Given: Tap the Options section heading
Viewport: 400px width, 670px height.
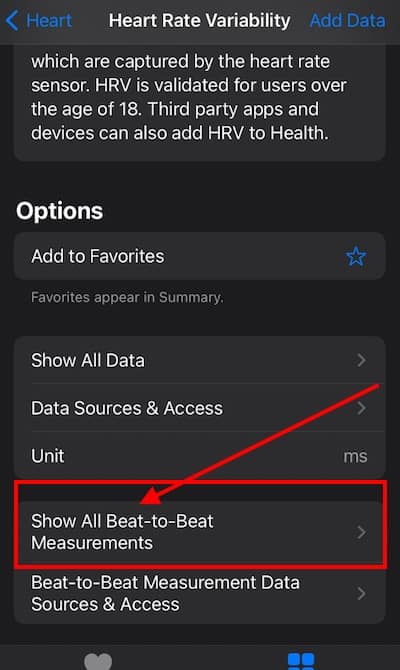Looking at the screenshot, I should coord(59,211).
